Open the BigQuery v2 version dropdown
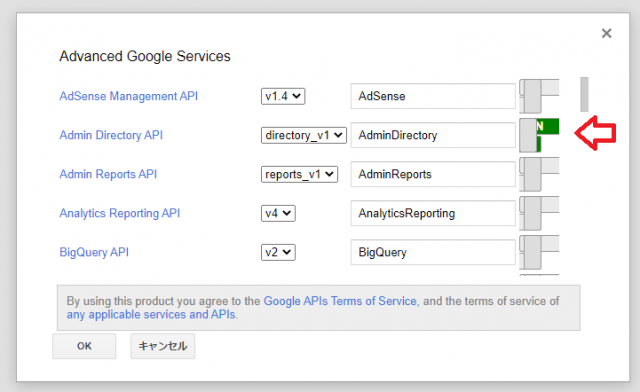This screenshot has width=640, height=392. point(278,252)
